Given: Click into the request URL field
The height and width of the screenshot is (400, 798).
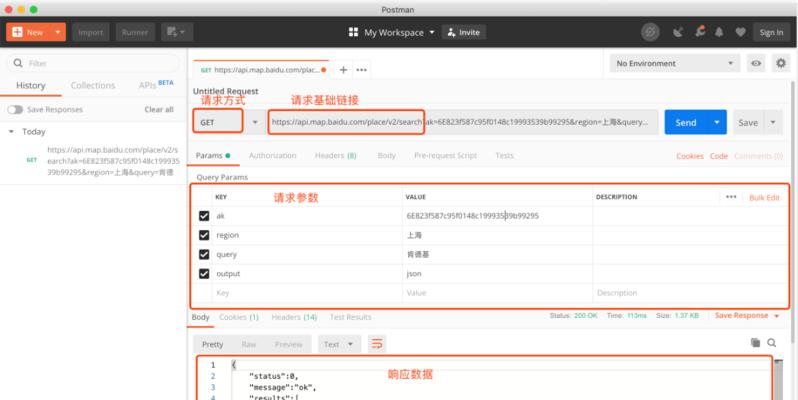Looking at the screenshot, I should pyautogui.click(x=462, y=122).
